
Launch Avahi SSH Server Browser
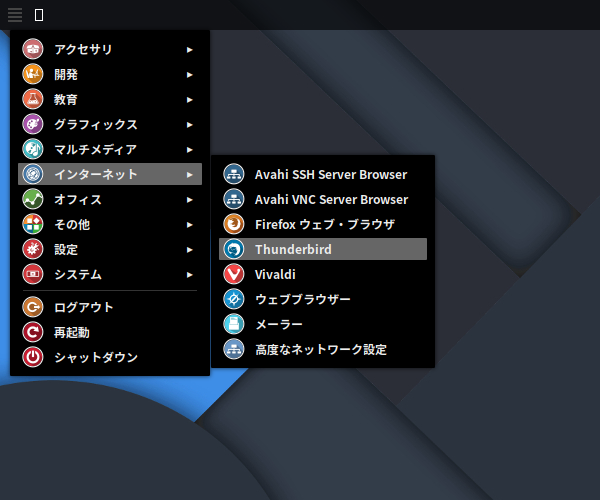pos(323,174)
